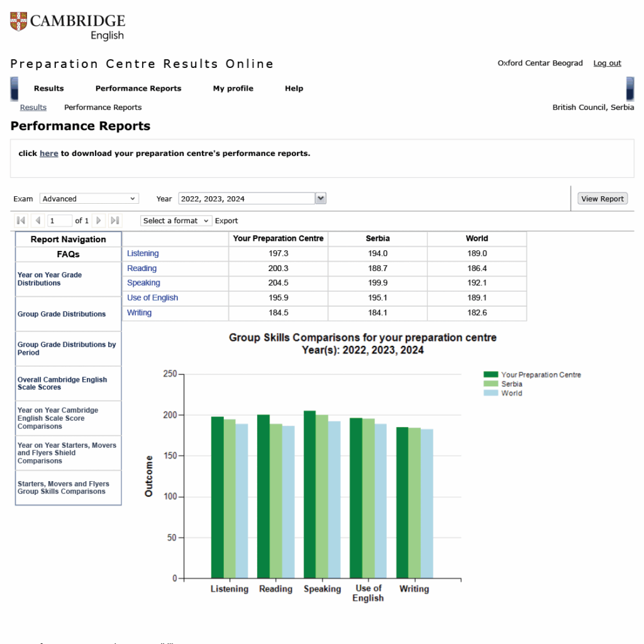
Task: Click the Writing skill link
Action: (x=139, y=313)
